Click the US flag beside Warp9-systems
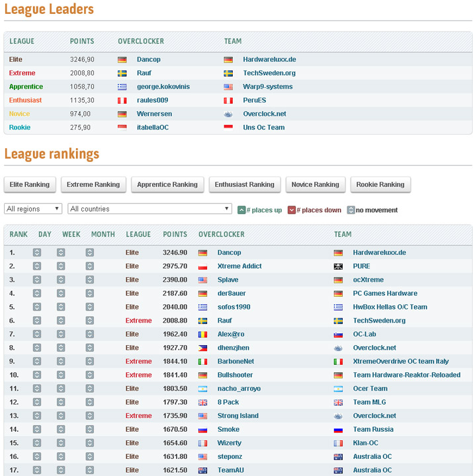Image resolution: width=473 pixels, height=476 pixels. click(x=228, y=87)
